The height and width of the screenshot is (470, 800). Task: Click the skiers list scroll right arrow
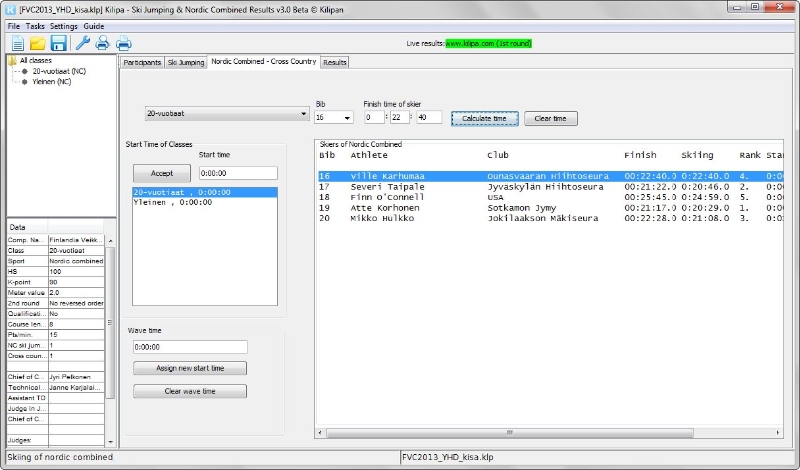[x=778, y=433]
